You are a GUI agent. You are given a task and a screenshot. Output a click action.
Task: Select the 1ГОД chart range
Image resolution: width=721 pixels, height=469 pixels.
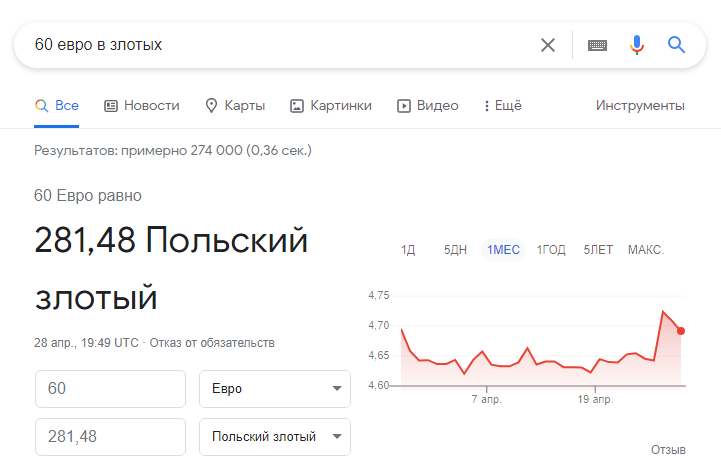[x=551, y=250]
